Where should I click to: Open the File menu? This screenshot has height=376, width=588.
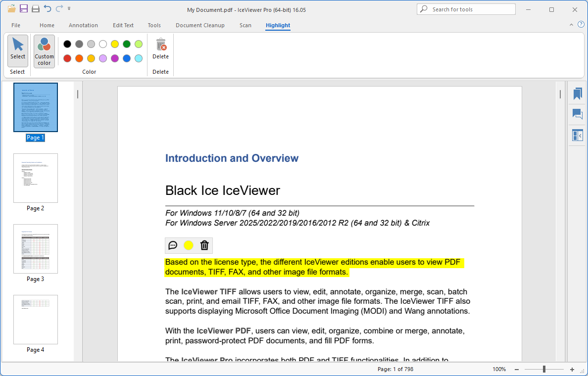[x=16, y=25]
